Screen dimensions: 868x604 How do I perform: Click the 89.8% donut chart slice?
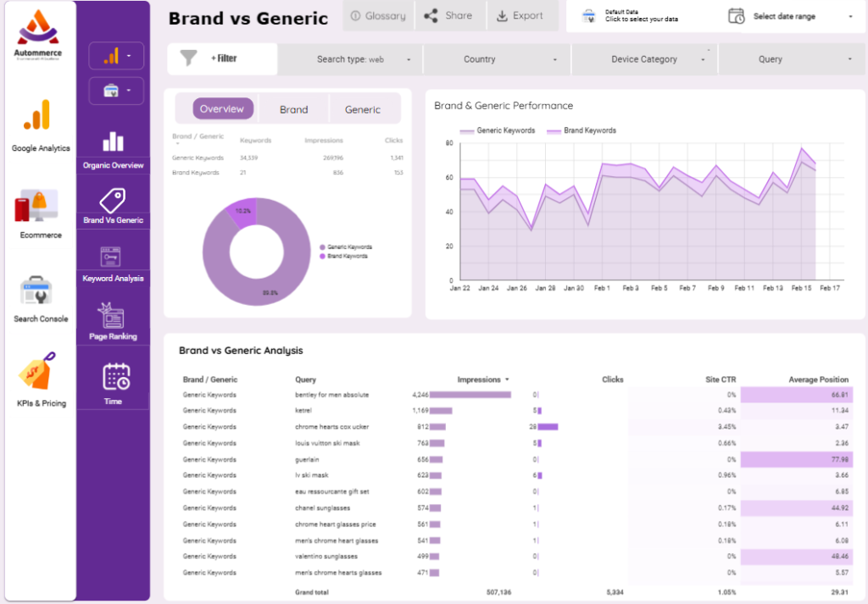click(x=270, y=293)
